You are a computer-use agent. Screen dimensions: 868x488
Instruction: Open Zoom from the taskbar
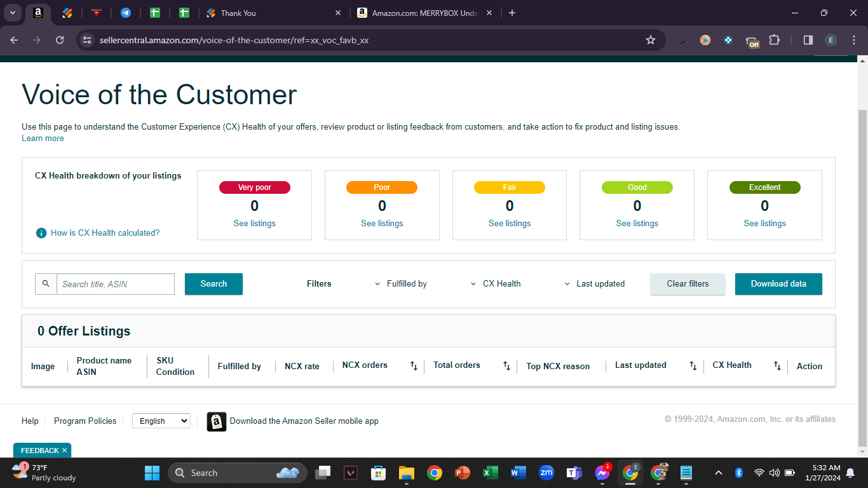click(546, 473)
